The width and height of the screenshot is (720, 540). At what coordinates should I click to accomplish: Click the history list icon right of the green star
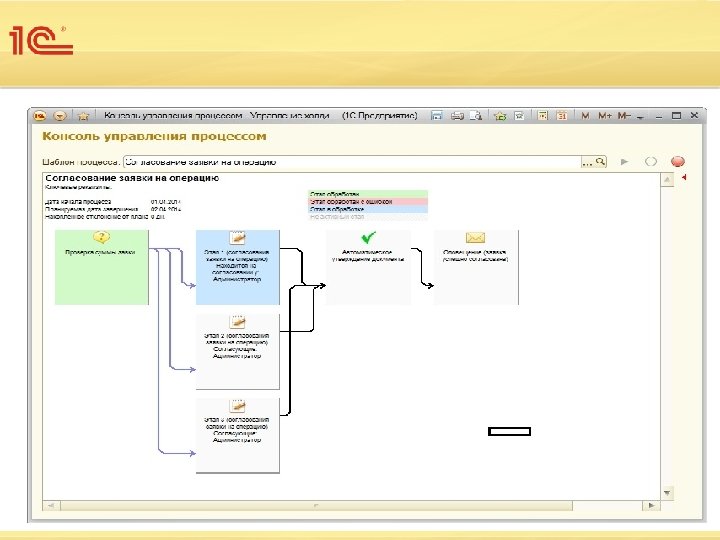click(x=519, y=116)
